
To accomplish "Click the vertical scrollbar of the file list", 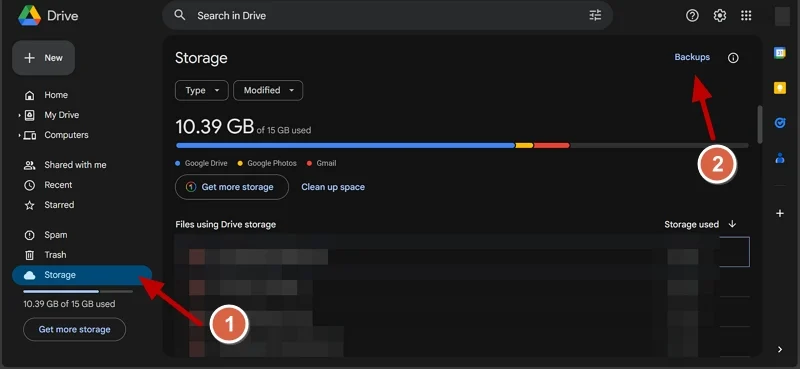I will (760, 124).
